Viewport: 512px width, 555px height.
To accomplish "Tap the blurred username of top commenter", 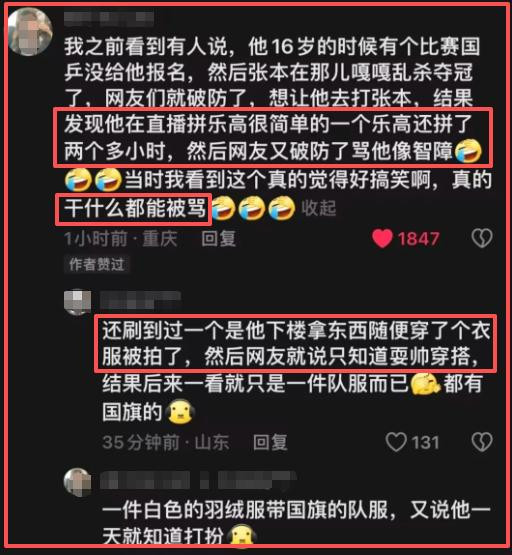I will pos(109,19).
